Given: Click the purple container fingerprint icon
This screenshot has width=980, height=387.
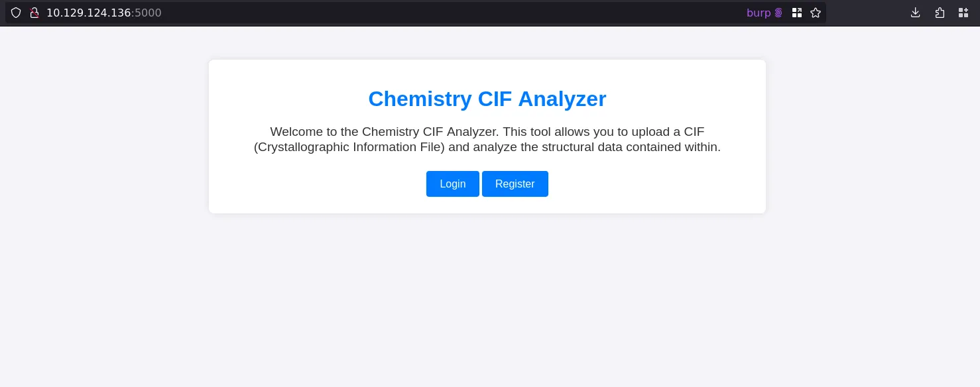Looking at the screenshot, I should click(x=778, y=13).
